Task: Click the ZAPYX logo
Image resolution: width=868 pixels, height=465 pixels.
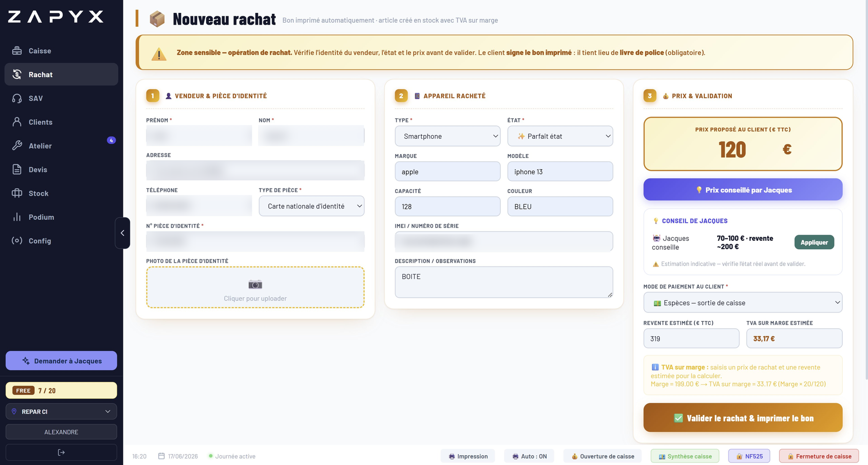Action: pos(56,17)
